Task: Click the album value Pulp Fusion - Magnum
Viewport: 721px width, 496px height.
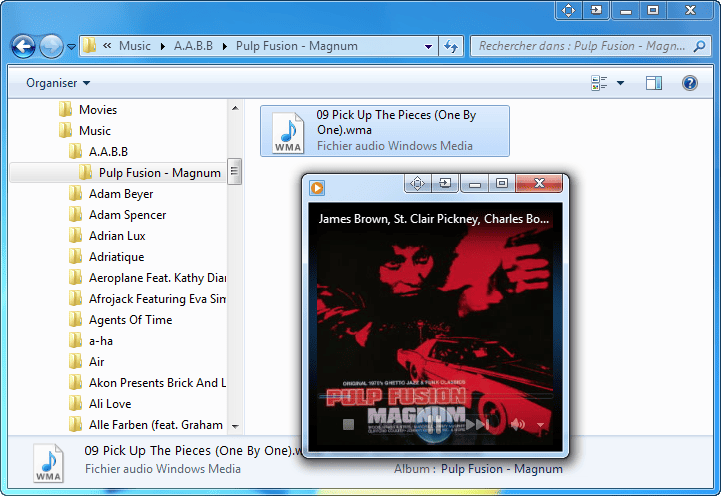Action: (x=502, y=469)
